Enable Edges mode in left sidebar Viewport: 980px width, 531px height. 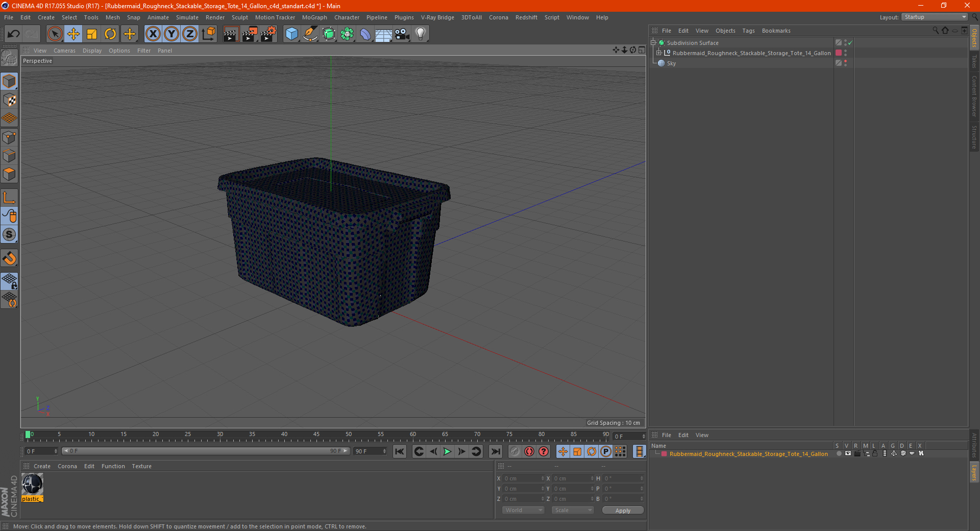coord(9,156)
